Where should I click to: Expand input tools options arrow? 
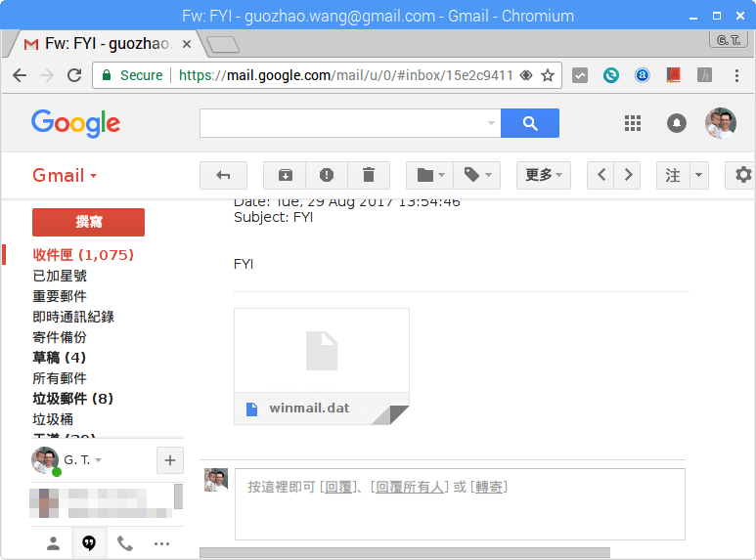point(698,175)
